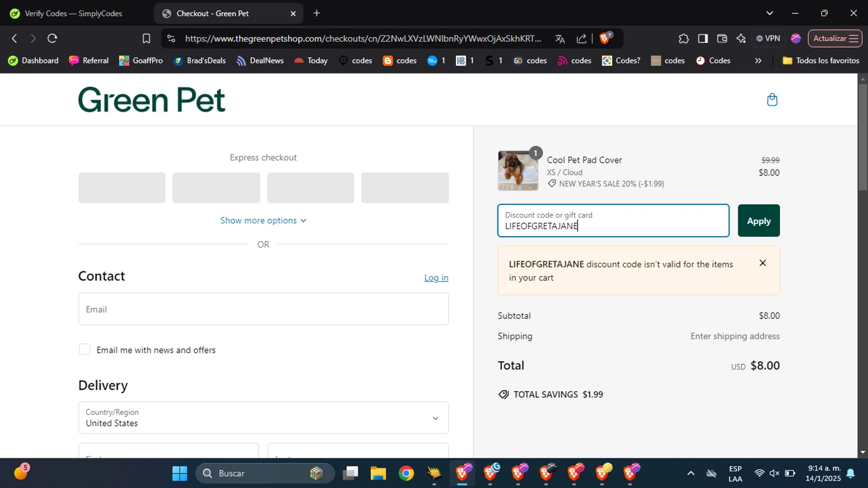Click the Actualizar update button
The width and height of the screenshot is (868, 488).
click(835, 38)
